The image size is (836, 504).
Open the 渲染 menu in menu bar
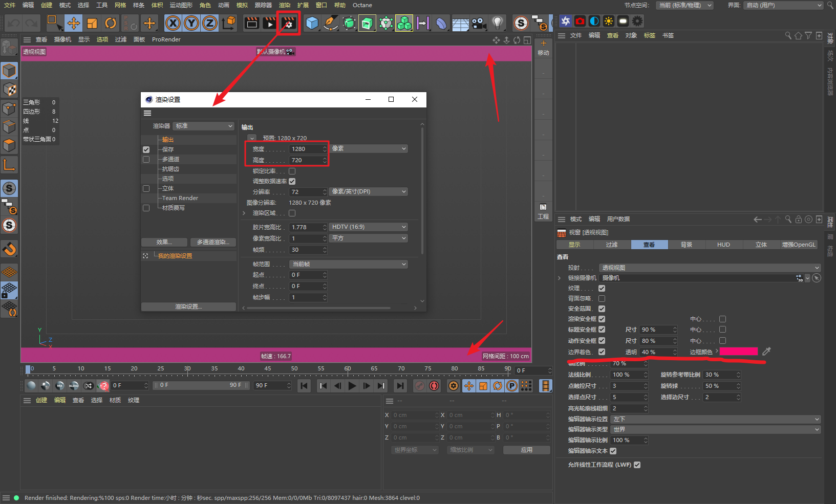[x=285, y=5]
